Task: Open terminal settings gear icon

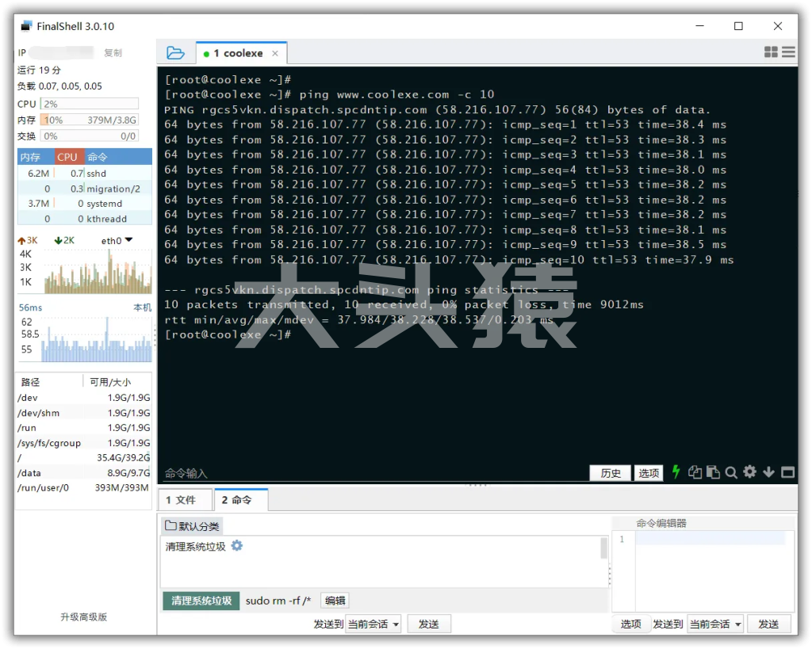Action: (x=749, y=472)
